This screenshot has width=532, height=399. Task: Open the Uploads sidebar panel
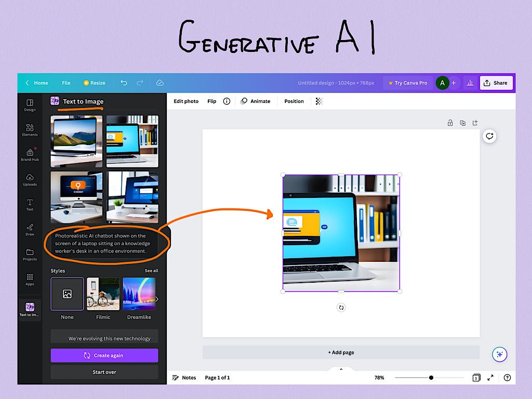tap(30, 180)
